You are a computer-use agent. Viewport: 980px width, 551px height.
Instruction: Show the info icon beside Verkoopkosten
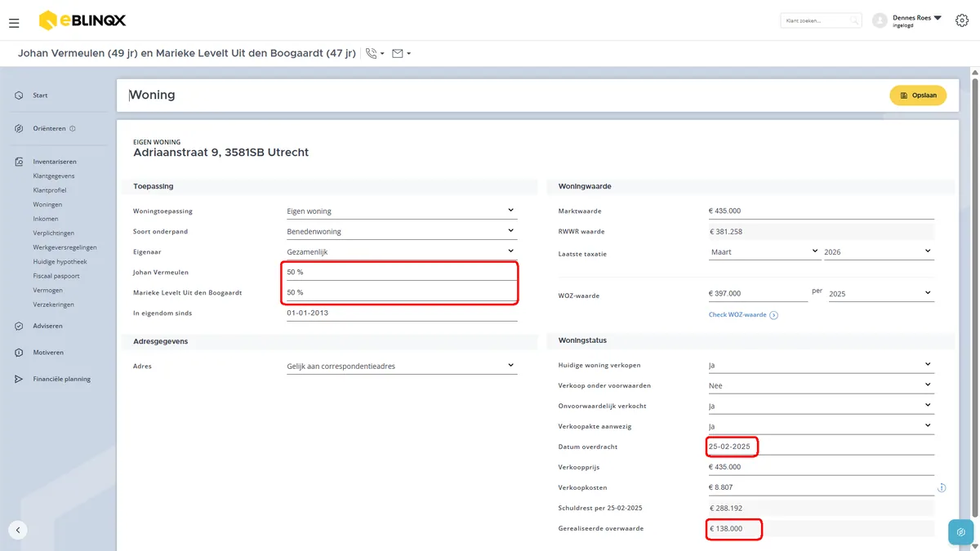point(942,488)
